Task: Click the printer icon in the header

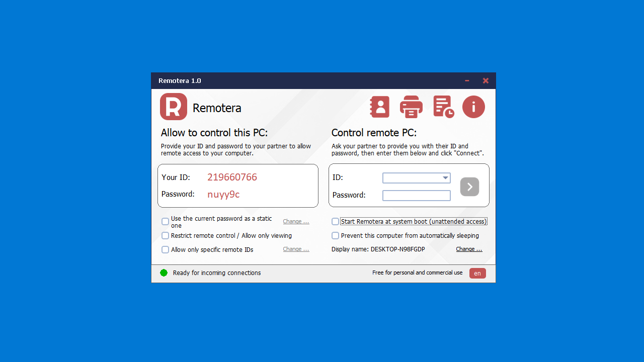Action: 411,107
